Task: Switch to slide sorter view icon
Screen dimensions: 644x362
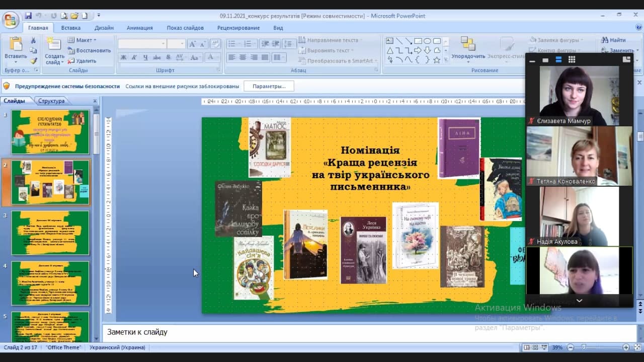Action: coord(536,347)
